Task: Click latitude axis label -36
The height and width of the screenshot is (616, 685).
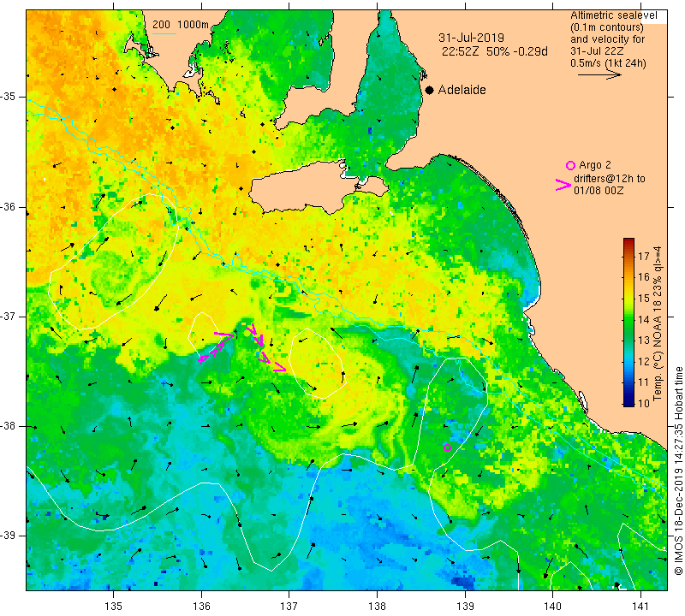Action: click(9, 206)
